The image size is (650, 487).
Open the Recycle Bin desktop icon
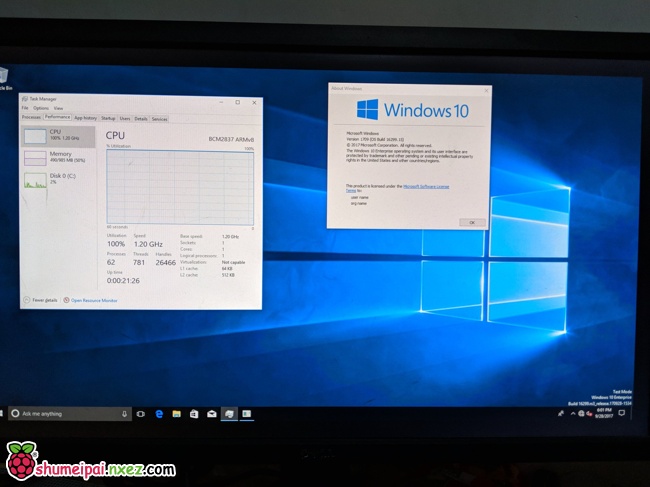[x=3, y=79]
